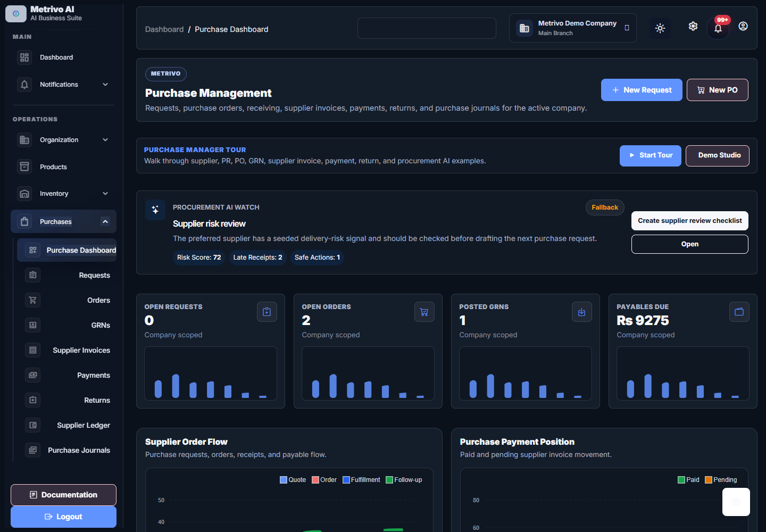The width and height of the screenshot is (766, 532).
Task: Click the Safe Actions: 1 chip
Action: point(318,257)
